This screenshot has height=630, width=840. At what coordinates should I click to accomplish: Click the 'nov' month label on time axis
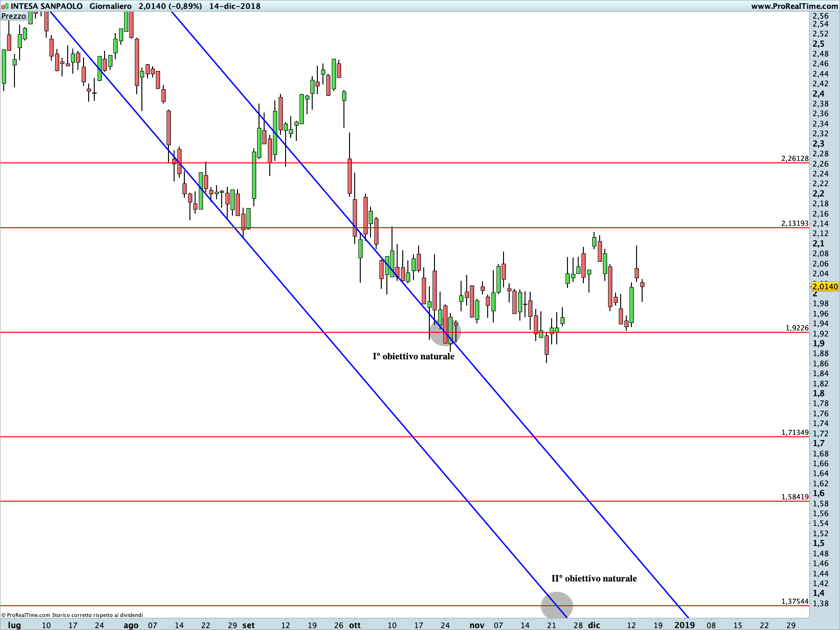(x=477, y=625)
